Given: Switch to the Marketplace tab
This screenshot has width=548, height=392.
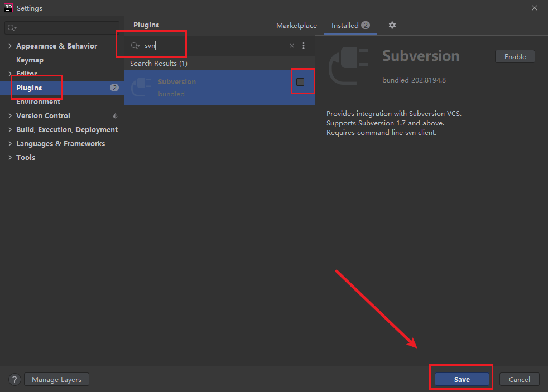Looking at the screenshot, I should point(296,26).
